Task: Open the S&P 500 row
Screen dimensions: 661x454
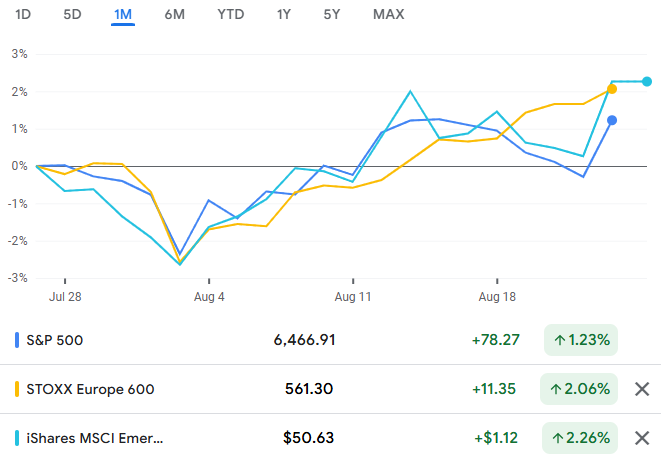Action: (x=330, y=340)
